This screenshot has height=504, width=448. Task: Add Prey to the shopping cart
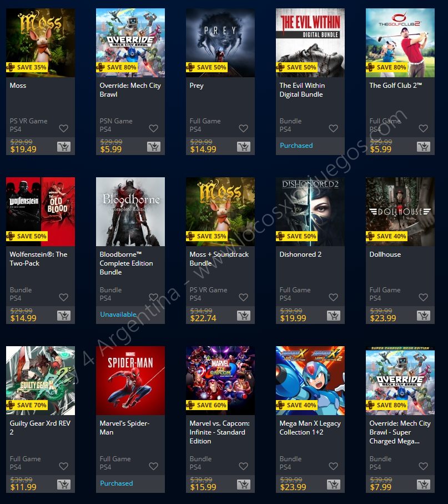tap(244, 147)
